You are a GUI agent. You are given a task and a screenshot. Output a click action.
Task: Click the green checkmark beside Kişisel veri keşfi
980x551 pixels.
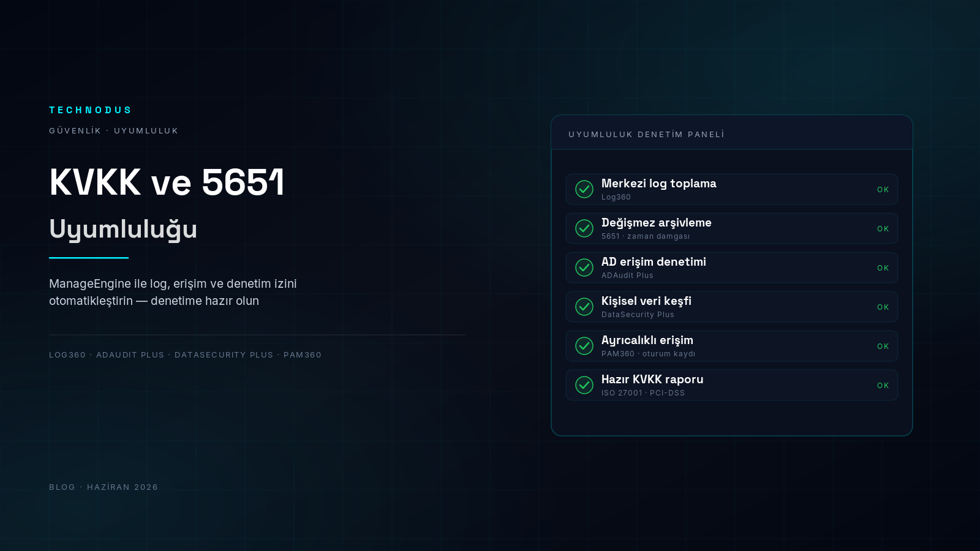click(x=584, y=307)
